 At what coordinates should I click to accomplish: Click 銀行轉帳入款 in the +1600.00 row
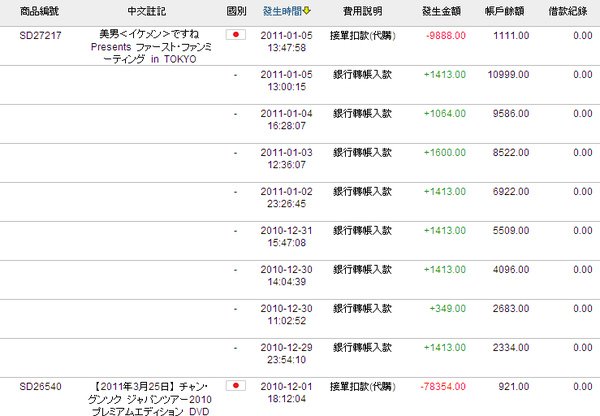click(x=362, y=153)
